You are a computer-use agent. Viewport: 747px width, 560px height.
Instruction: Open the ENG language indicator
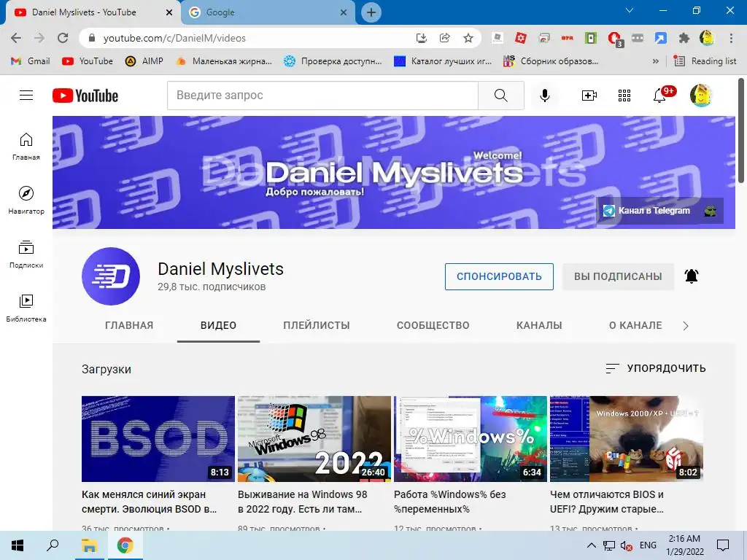[x=648, y=545]
